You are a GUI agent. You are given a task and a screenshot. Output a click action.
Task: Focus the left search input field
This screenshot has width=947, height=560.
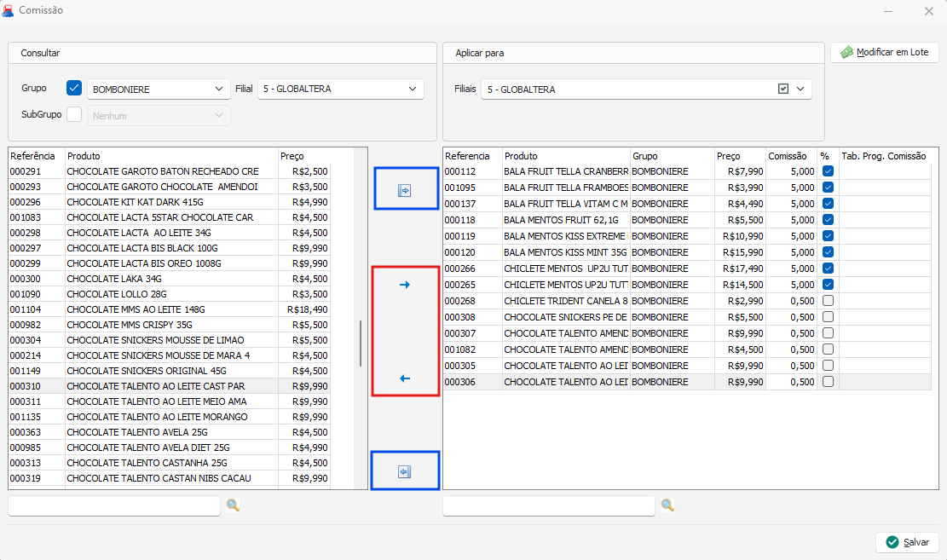click(114, 506)
